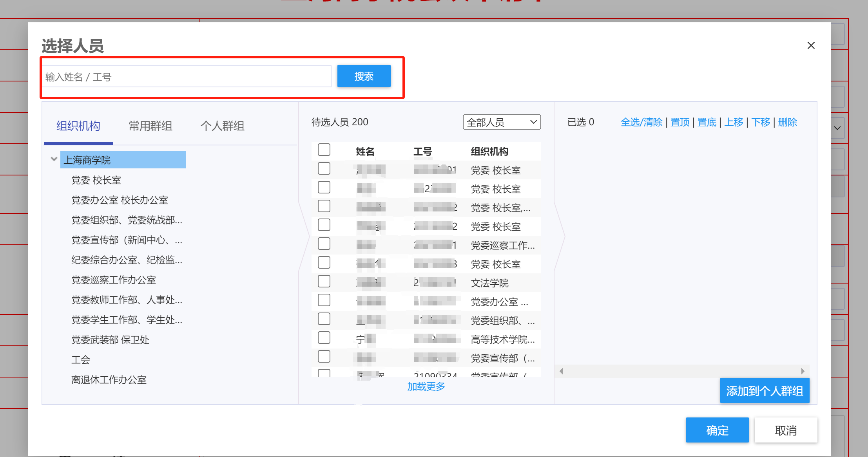Focus the 输入姓名 / 工号 search field
The width and height of the screenshot is (868, 457).
[187, 77]
